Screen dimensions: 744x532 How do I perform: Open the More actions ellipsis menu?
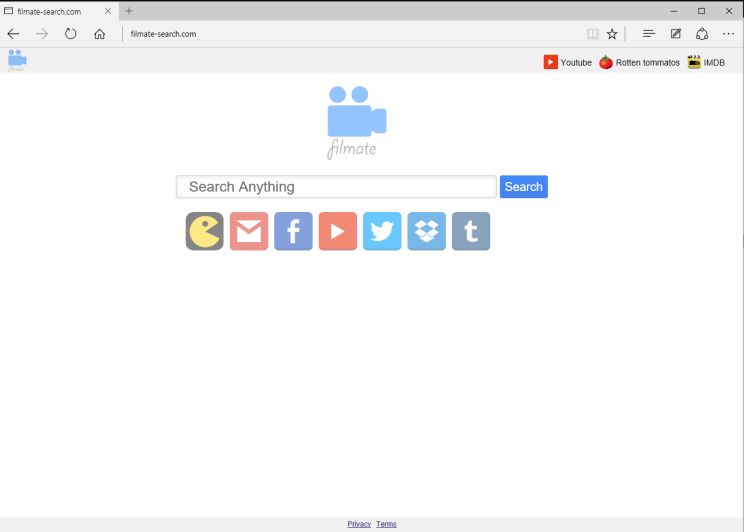tap(728, 34)
